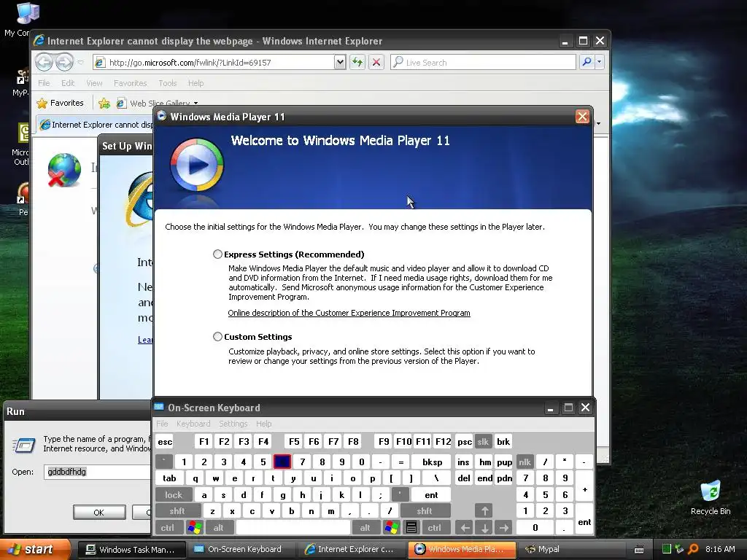
Task: Open Tools menu in Internet Explorer
Action: click(168, 83)
